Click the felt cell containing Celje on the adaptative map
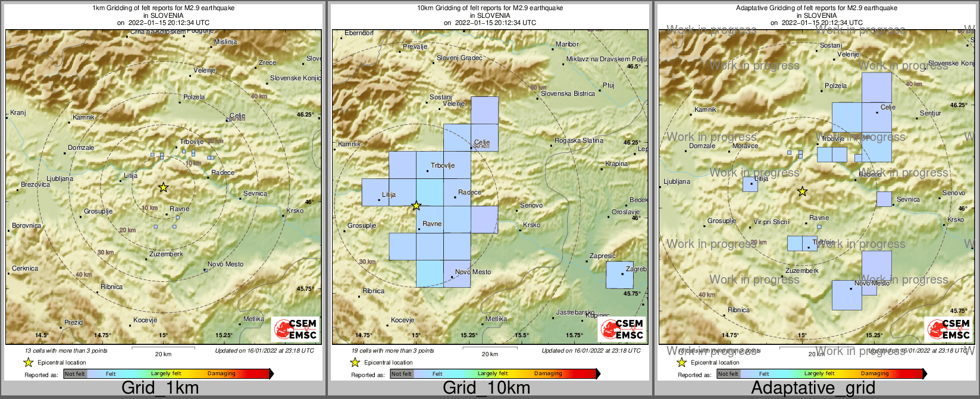This screenshot has width=980, height=399. [x=876, y=117]
